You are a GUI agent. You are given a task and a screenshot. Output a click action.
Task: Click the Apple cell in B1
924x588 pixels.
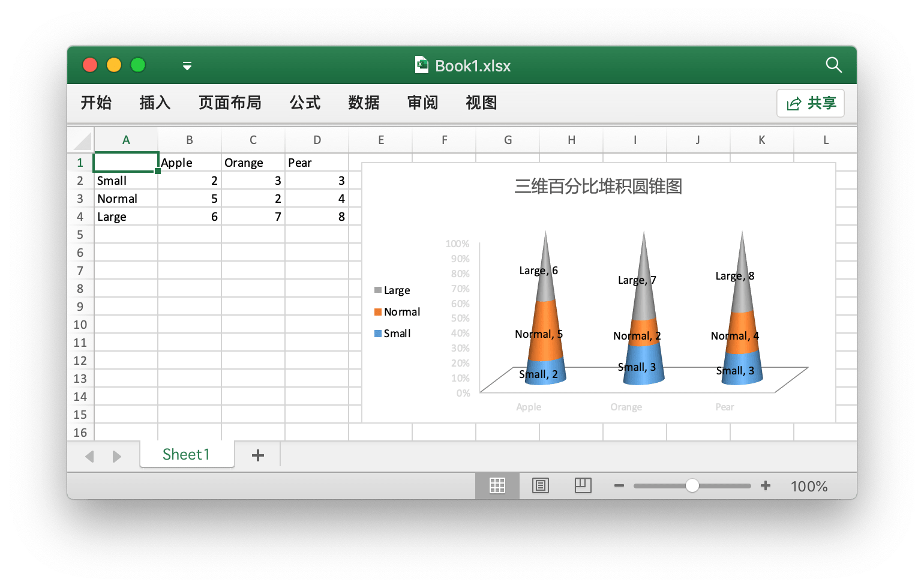[190, 163]
